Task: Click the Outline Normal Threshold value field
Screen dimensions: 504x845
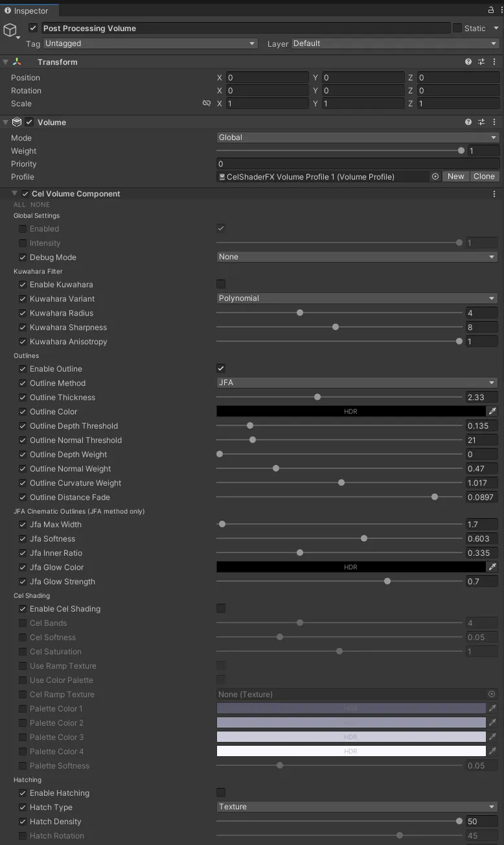Action: (482, 440)
